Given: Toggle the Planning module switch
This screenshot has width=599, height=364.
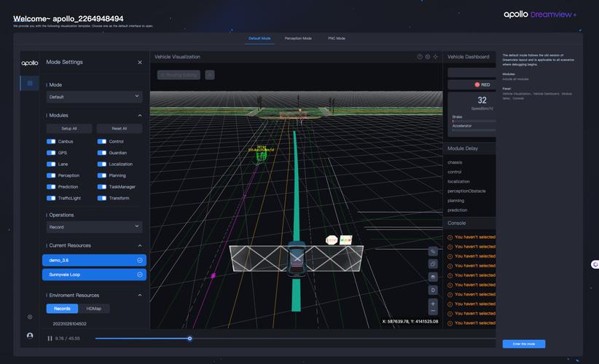Looking at the screenshot, I should point(102,175).
